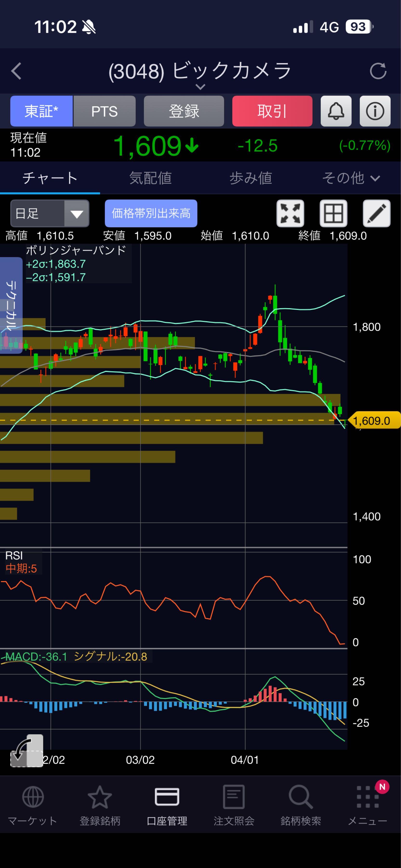Open テクニカル side panel
The height and width of the screenshot is (868, 401).
point(11,305)
